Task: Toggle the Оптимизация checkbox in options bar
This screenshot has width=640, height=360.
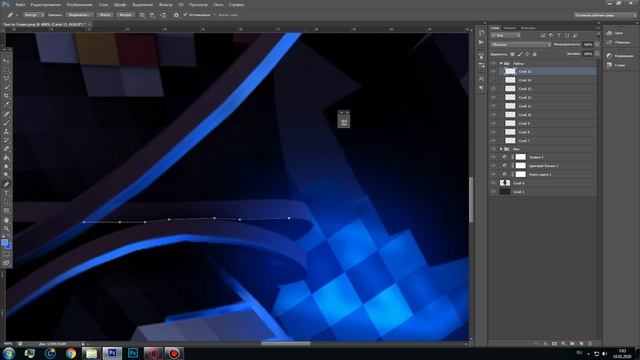Action: click(x=185, y=15)
